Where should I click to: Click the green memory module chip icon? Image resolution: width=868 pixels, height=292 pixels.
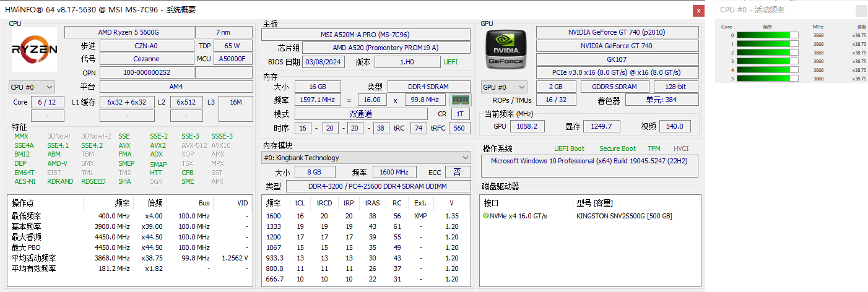459,100
